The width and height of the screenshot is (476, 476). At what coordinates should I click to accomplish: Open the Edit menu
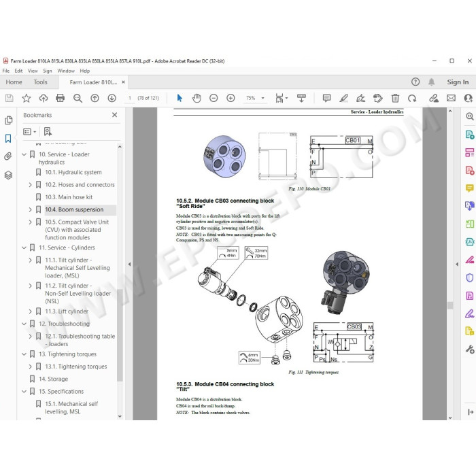coord(18,71)
